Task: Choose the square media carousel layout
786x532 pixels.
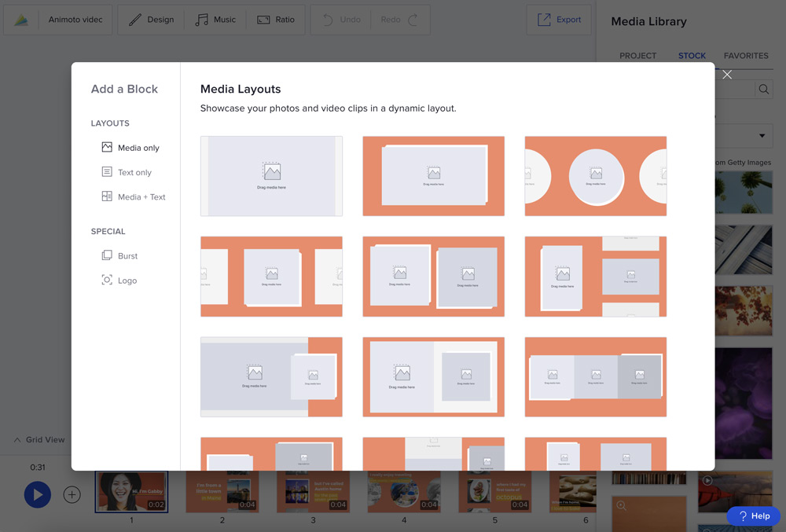Action: (x=271, y=277)
